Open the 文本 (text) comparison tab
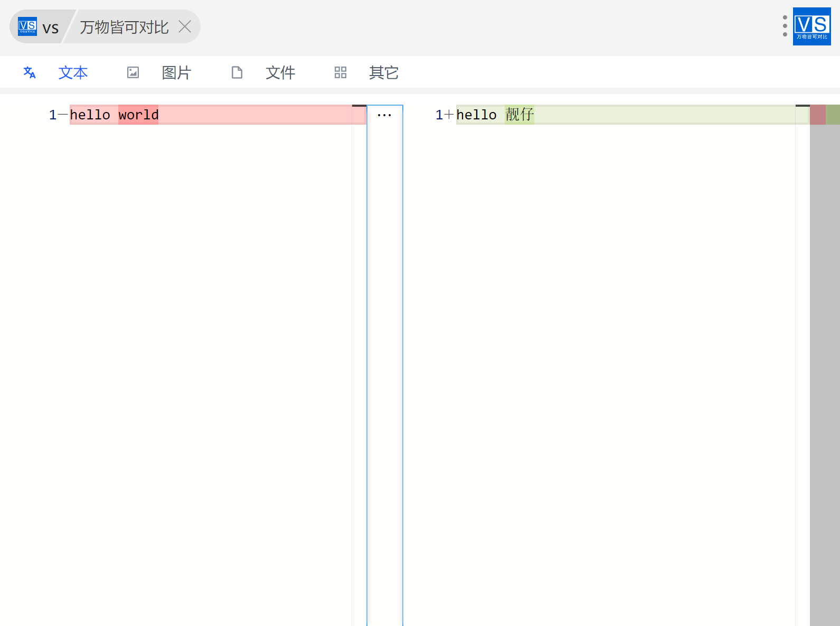Image resolution: width=840 pixels, height=626 pixels. coord(73,72)
